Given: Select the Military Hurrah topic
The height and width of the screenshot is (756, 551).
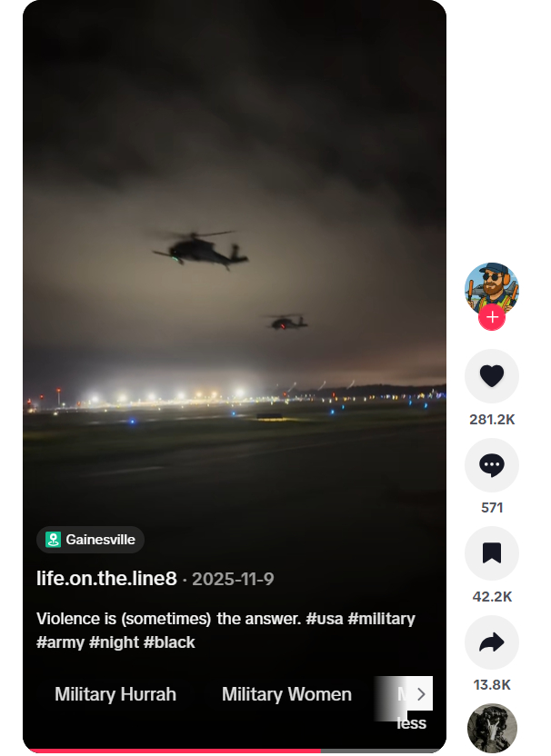Looking at the screenshot, I should (115, 694).
